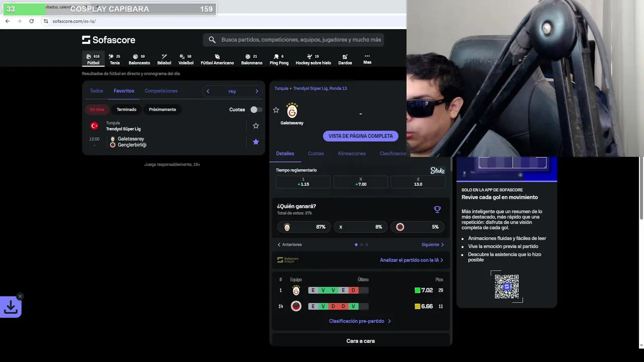Screen dimensions: 644x362
Task: Select draw odds 7.00
Action: [x=361, y=182]
